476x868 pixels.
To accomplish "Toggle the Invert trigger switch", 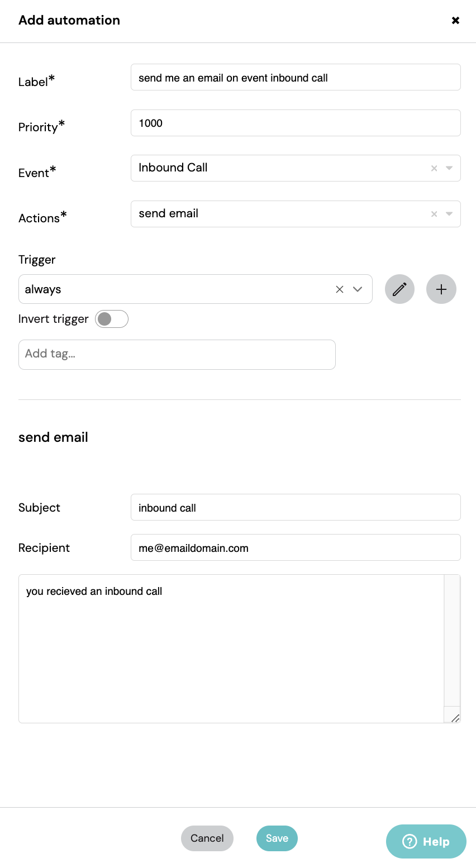I will [112, 319].
